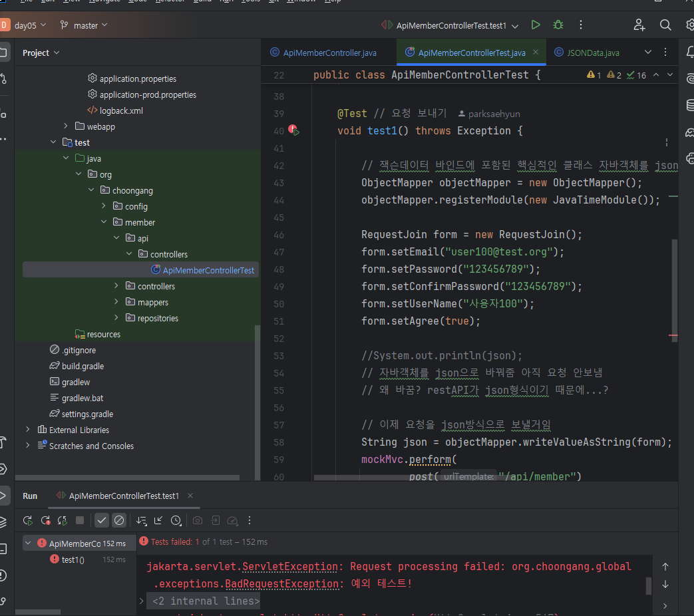Open Project view selector dropdown

click(41, 53)
